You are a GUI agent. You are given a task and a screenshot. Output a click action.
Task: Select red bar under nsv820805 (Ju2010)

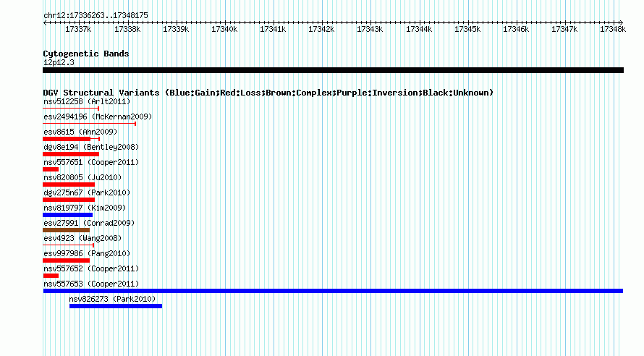point(69,185)
